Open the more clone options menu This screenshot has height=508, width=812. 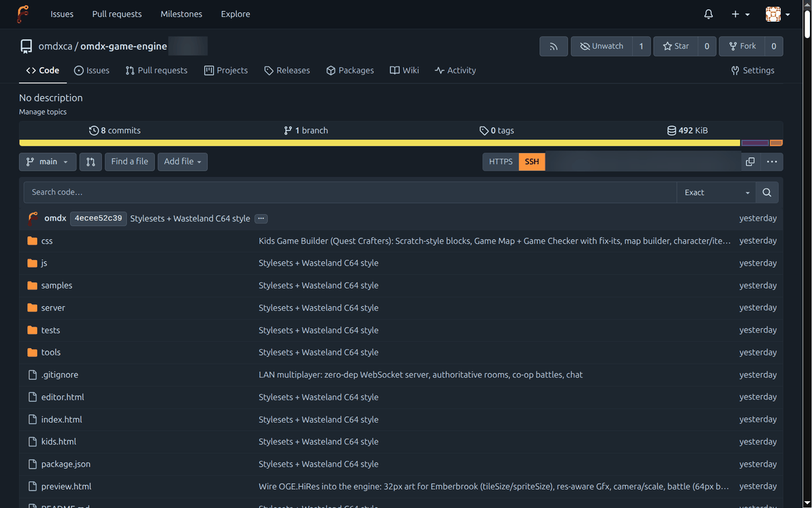click(771, 162)
